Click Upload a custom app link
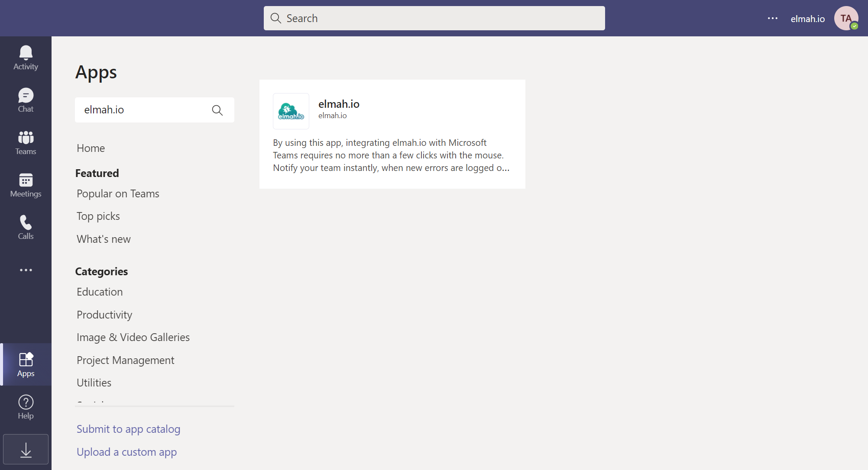The image size is (868, 470). point(126,452)
